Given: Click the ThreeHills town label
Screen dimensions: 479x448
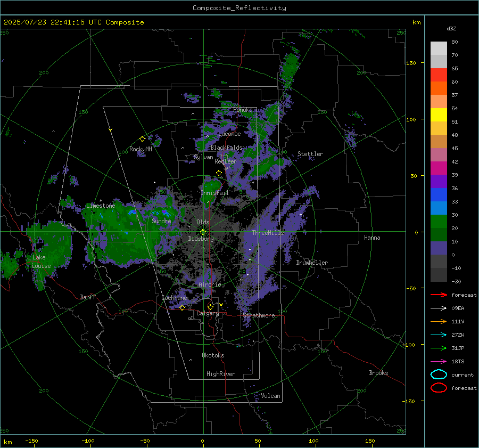Looking at the screenshot, I should 268,233.
